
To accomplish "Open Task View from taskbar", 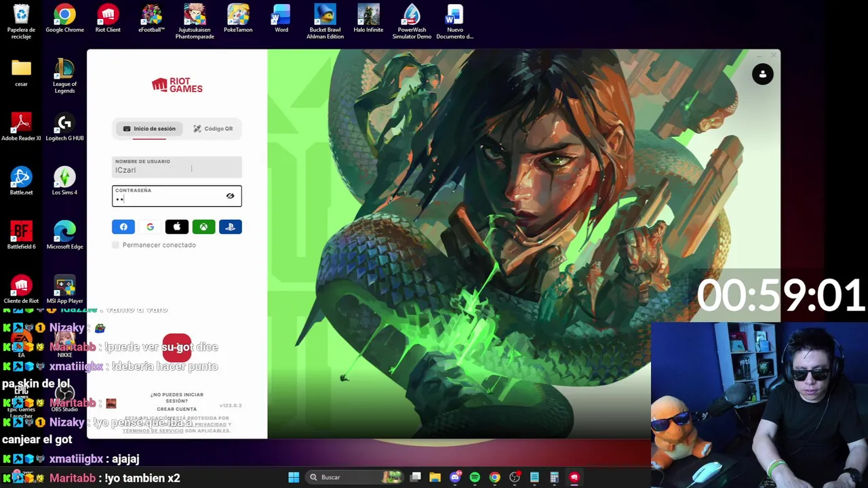I will pos(416,477).
